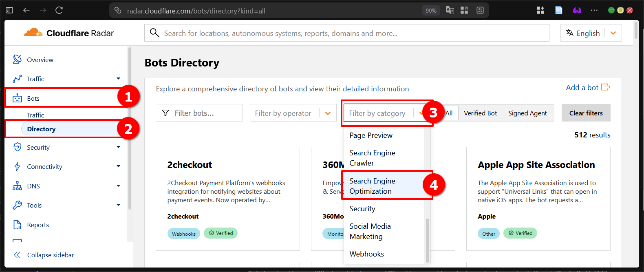Viewport: 644px width, 272px height.
Task: Select the All bots toggle
Action: (x=449, y=113)
